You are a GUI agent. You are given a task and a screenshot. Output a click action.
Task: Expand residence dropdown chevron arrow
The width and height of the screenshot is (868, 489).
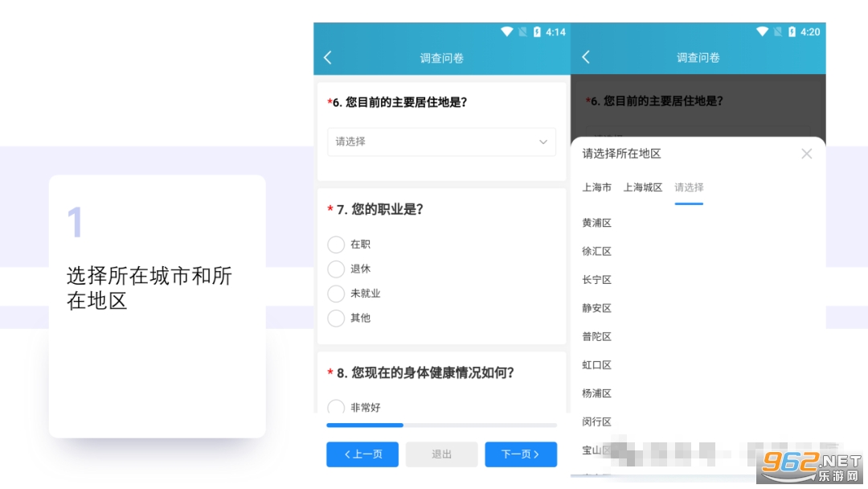pos(543,142)
